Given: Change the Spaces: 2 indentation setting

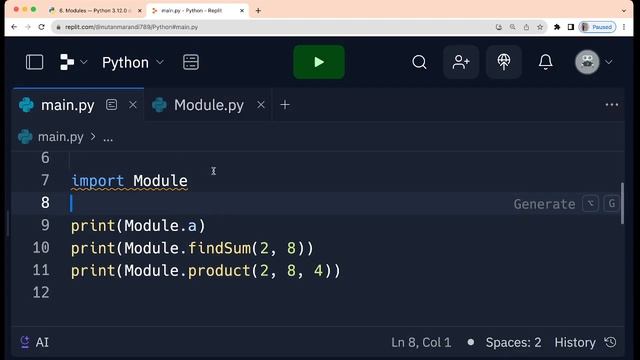Looking at the screenshot, I should [x=513, y=342].
